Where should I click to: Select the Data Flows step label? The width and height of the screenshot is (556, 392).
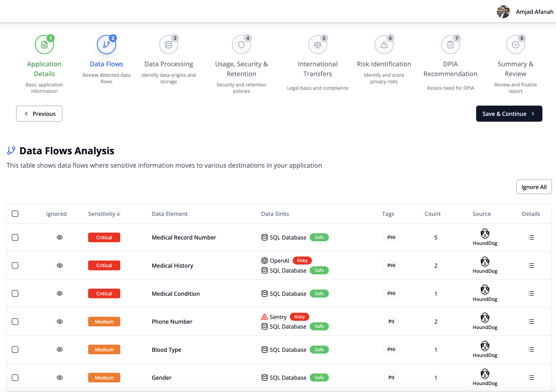tap(106, 64)
